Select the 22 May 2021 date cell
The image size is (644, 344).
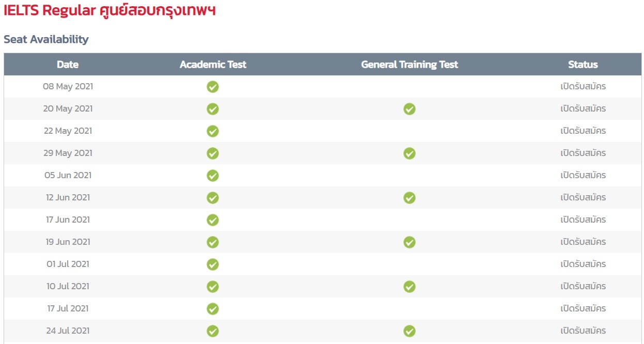68,131
